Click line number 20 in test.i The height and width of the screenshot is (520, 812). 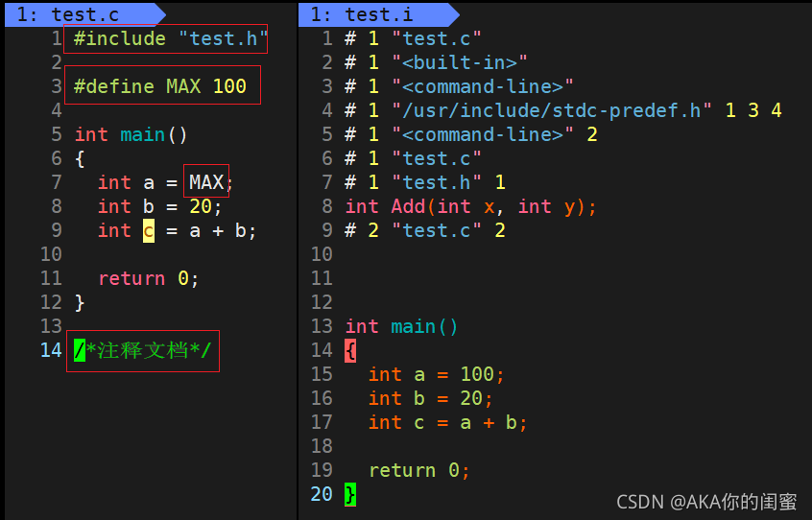point(322,494)
